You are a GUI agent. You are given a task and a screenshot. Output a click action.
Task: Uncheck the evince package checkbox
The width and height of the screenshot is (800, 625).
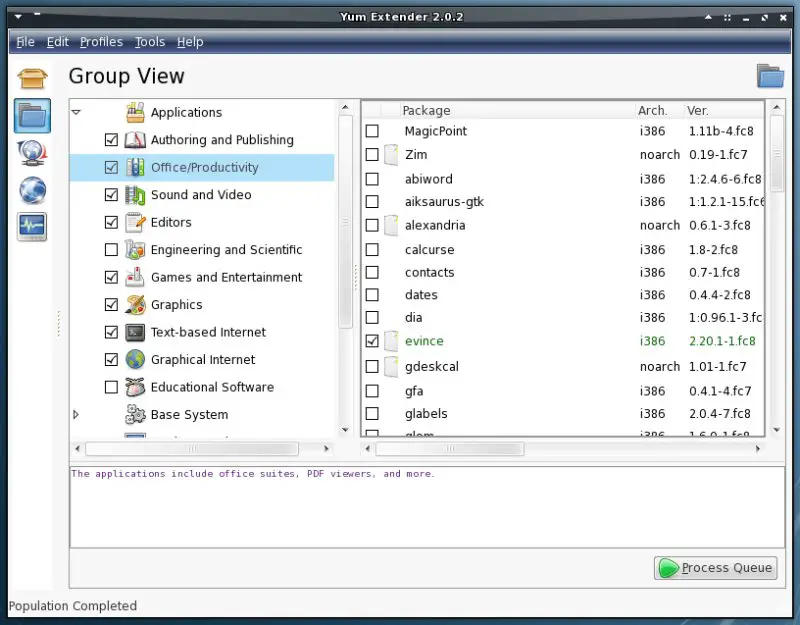coord(372,341)
